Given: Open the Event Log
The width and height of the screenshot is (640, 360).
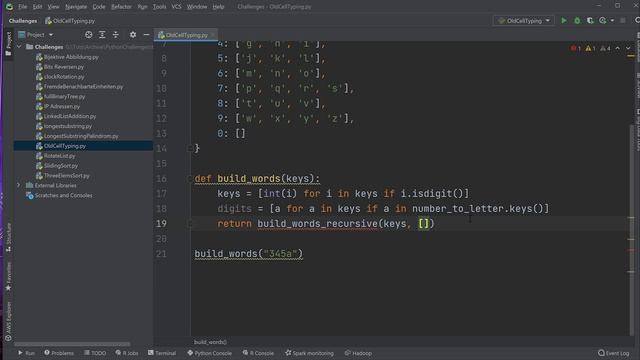Looking at the screenshot, I should [613, 353].
